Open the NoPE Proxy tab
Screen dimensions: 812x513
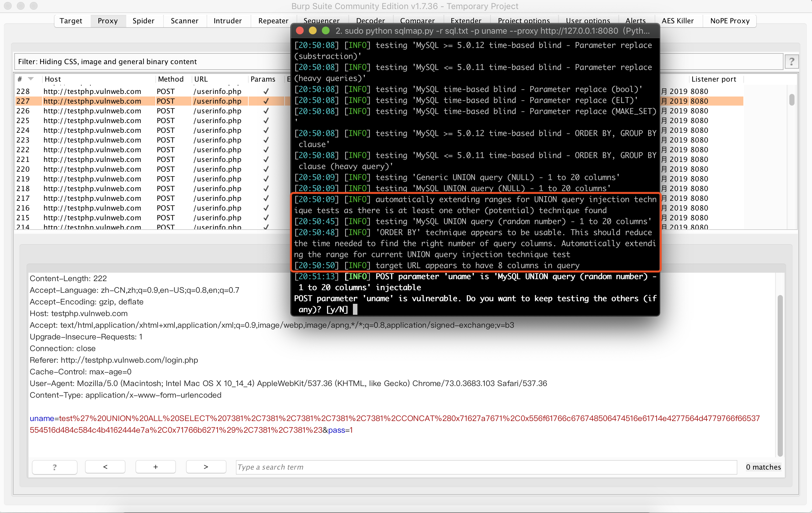[730, 21]
